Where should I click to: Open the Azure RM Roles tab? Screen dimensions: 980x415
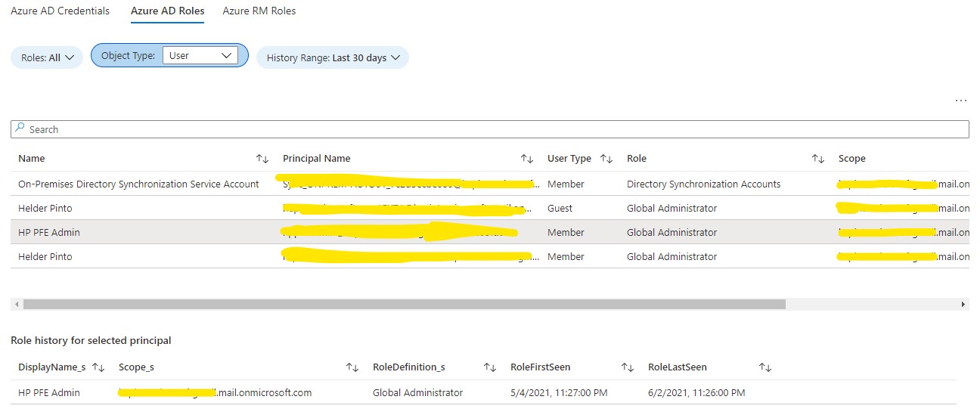[259, 11]
